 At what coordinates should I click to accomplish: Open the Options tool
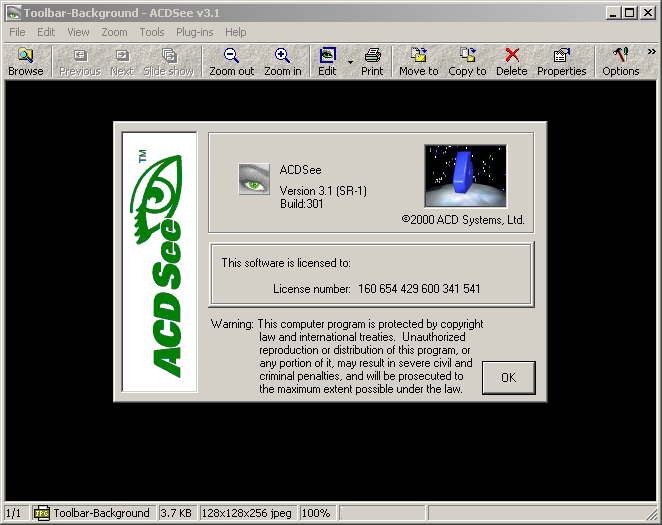(621, 62)
